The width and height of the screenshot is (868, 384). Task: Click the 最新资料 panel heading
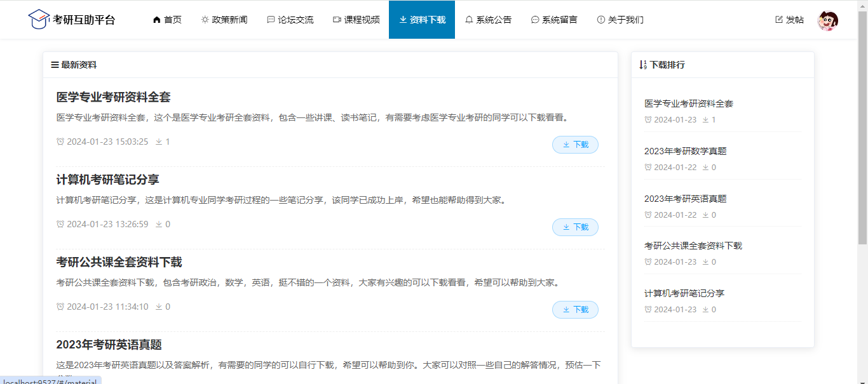tap(79, 65)
